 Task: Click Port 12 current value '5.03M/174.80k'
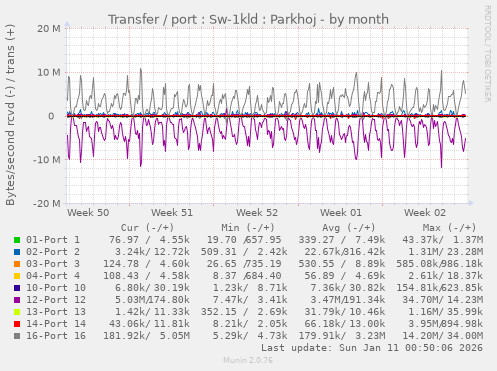coord(152,300)
